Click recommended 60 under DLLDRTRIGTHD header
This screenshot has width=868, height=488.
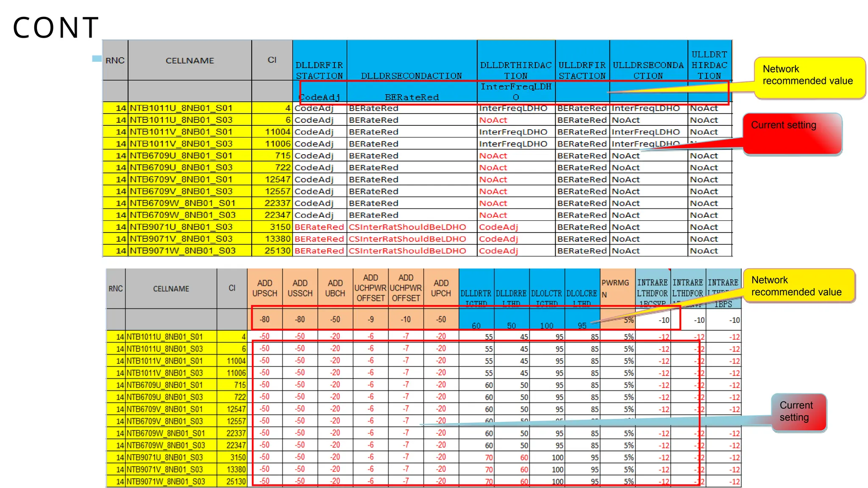point(476,326)
